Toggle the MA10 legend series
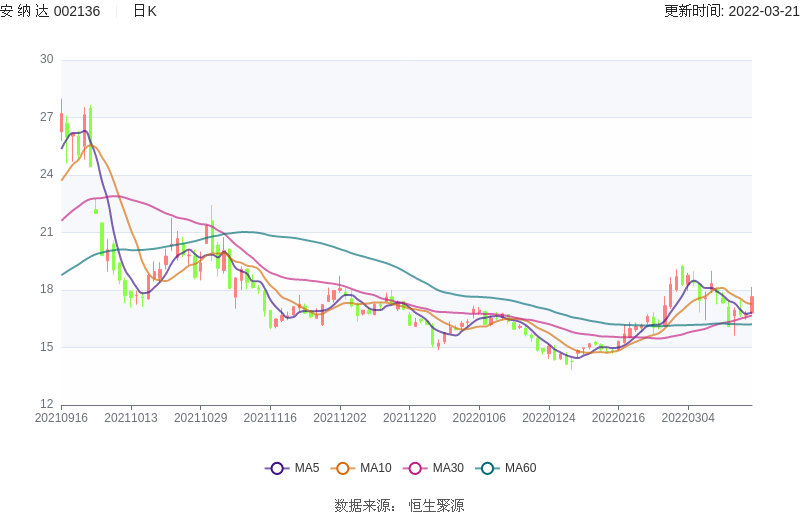 point(364,468)
